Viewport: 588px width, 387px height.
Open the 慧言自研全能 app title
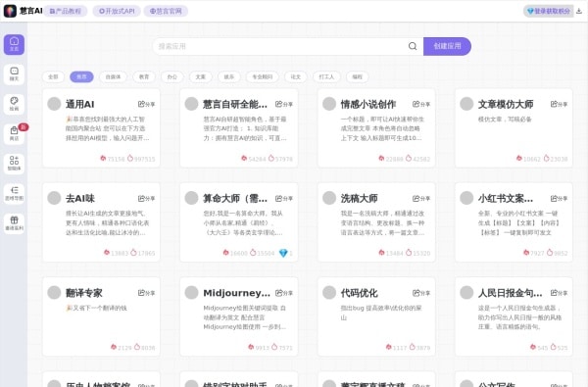235,104
